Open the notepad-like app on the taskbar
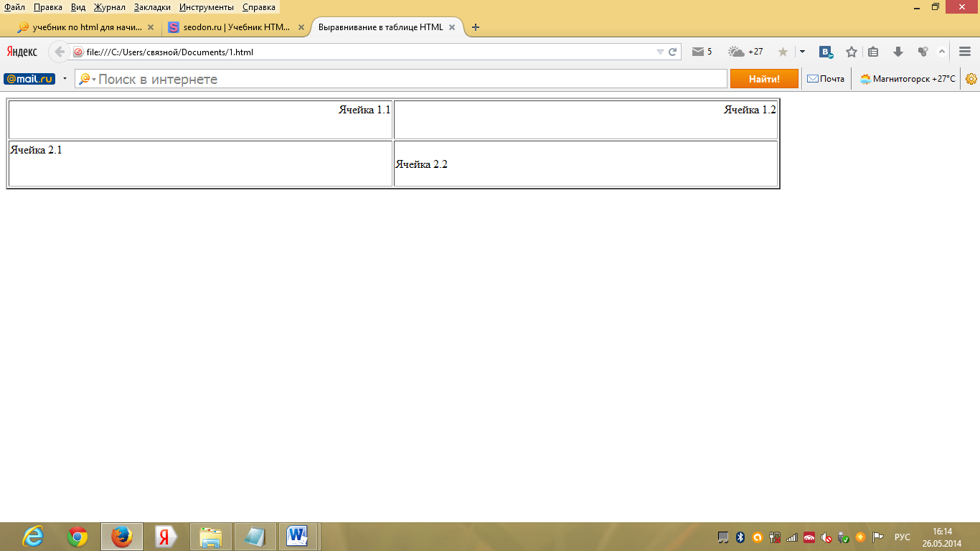 click(255, 537)
